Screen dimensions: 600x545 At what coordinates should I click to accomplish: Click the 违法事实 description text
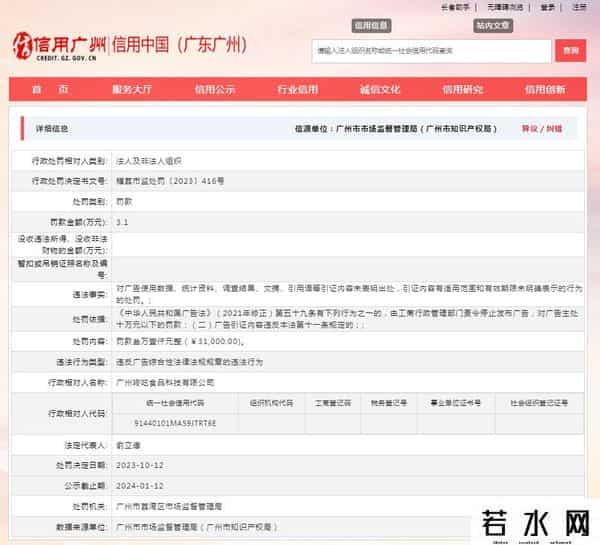point(349,294)
